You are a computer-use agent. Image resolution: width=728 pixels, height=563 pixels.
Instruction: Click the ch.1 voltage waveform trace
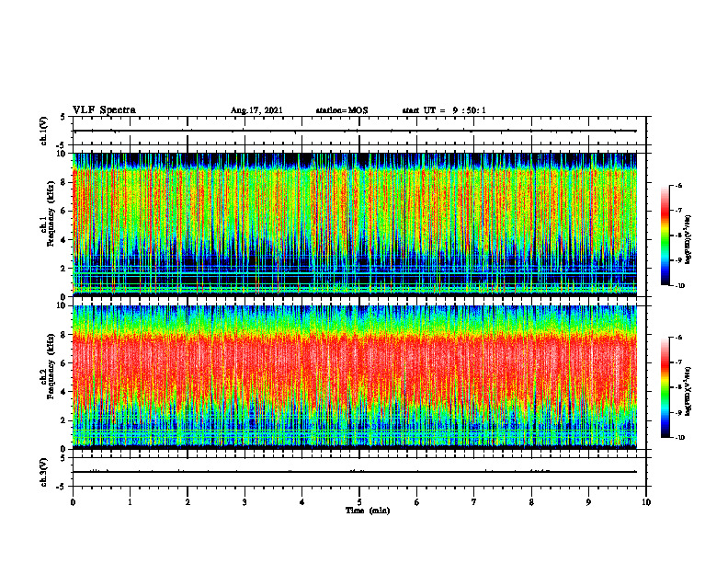[355, 131]
